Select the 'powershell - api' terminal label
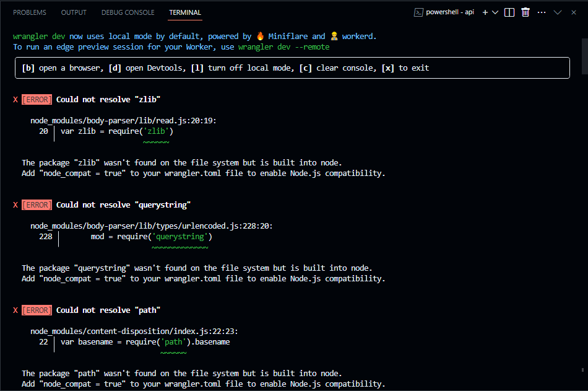 point(450,12)
